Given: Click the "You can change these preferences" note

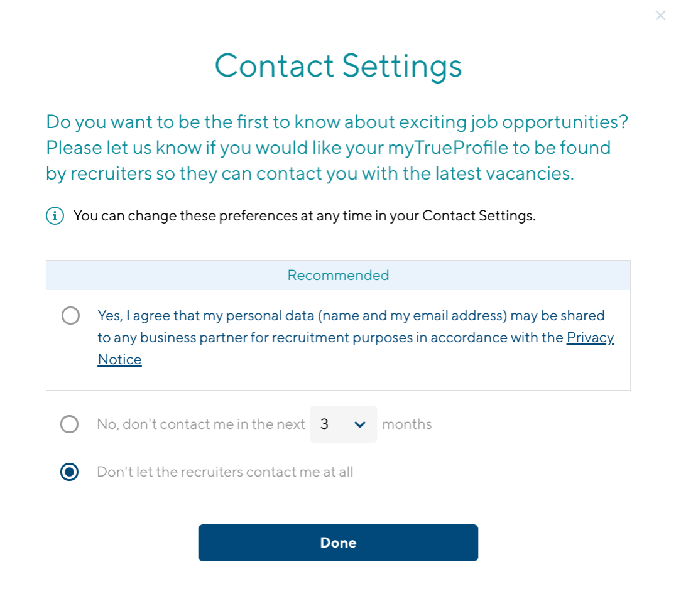Looking at the screenshot, I should click(x=304, y=217).
